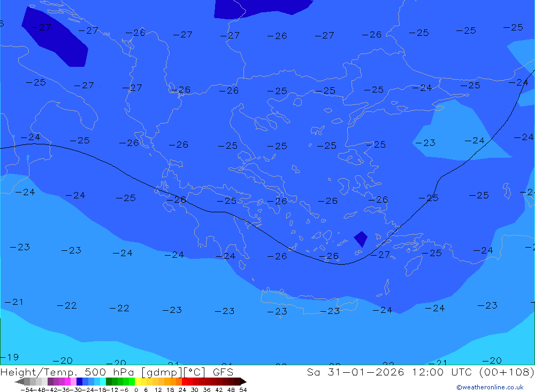Select the gray left arrow end of legend

pyautogui.click(x=19, y=382)
